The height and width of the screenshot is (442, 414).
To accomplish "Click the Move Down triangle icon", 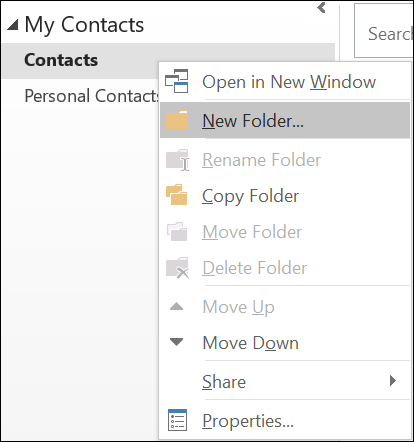I will pos(176,342).
